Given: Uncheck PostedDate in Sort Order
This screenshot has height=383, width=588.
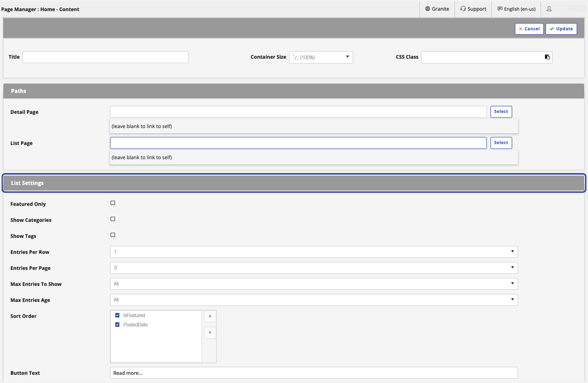Looking at the screenshot, I should [x=117, y=325].
